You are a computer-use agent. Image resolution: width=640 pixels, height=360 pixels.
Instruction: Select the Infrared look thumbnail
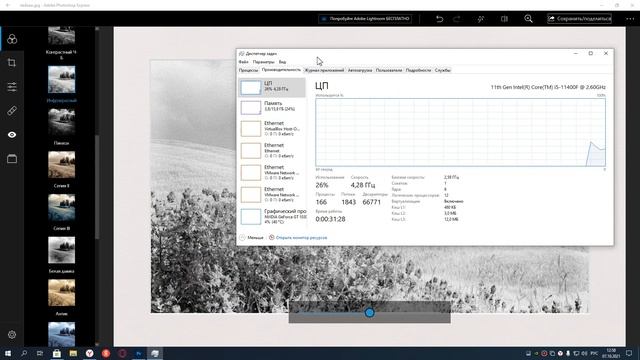(61, 80)
